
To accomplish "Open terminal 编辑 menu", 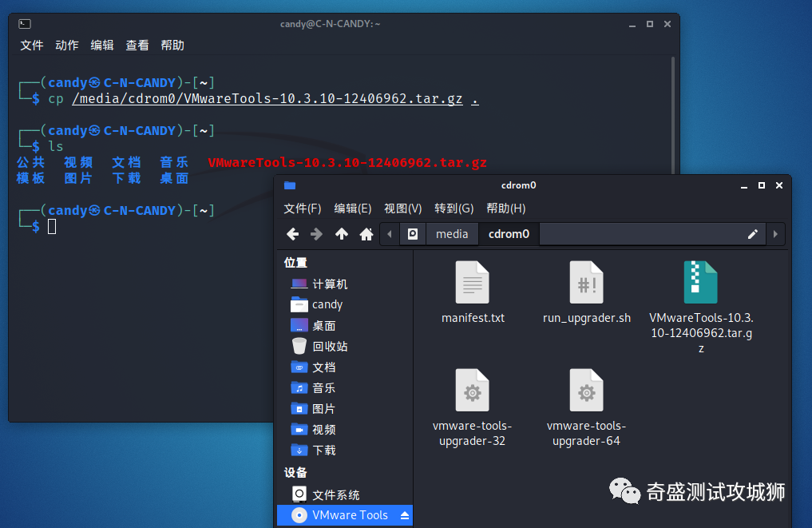I will pos(102,45).
